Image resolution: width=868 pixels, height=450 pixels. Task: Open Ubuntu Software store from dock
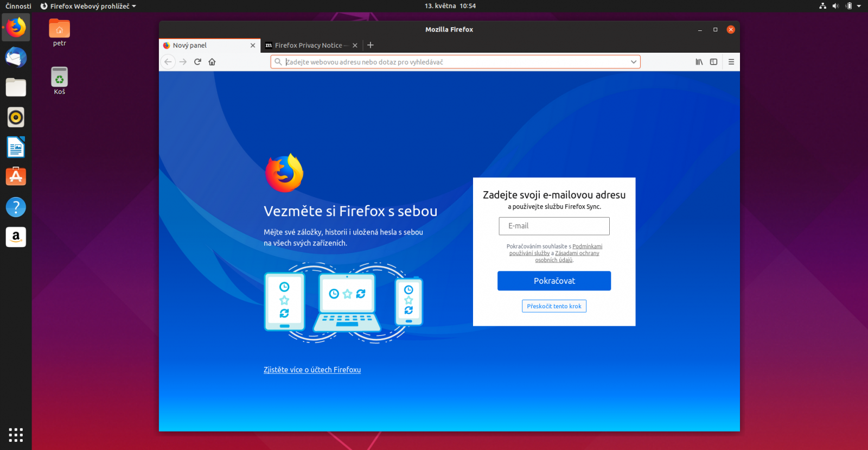pyautogui.click(x=16, y=176)
